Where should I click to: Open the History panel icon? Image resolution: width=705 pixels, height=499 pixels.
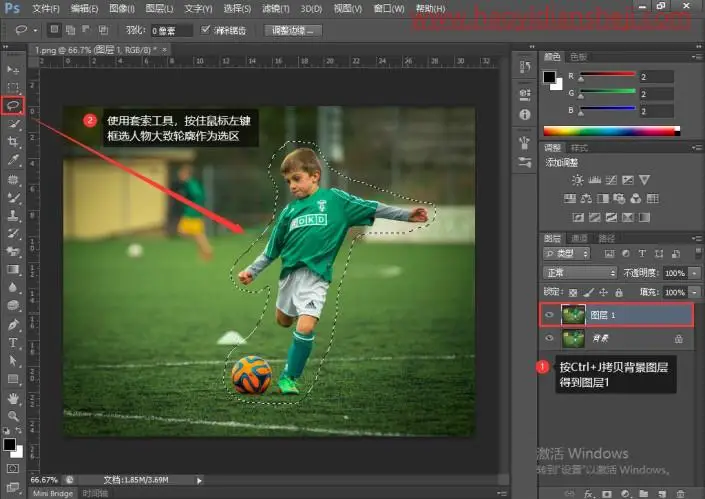tap(524, 67)
